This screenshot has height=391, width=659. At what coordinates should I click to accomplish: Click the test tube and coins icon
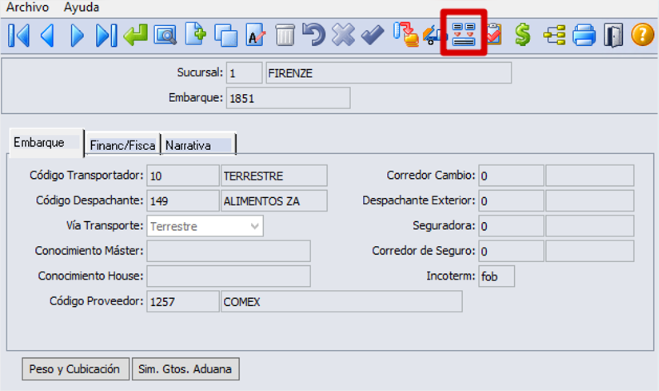point(405,35)
